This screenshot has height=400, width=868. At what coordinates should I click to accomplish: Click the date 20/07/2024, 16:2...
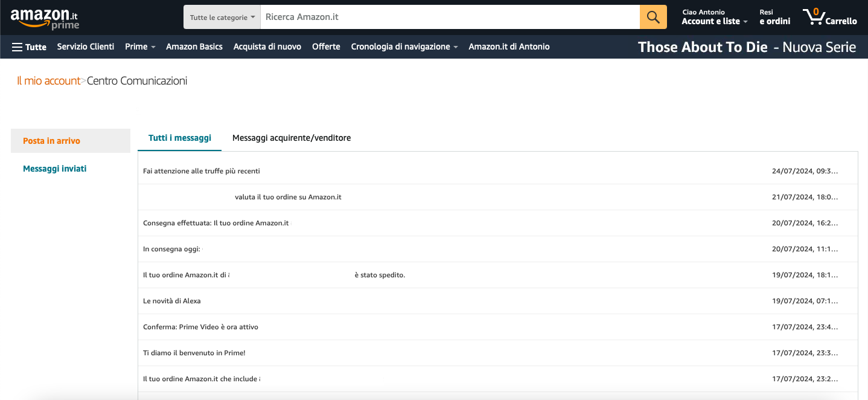[x=805, y=223]
